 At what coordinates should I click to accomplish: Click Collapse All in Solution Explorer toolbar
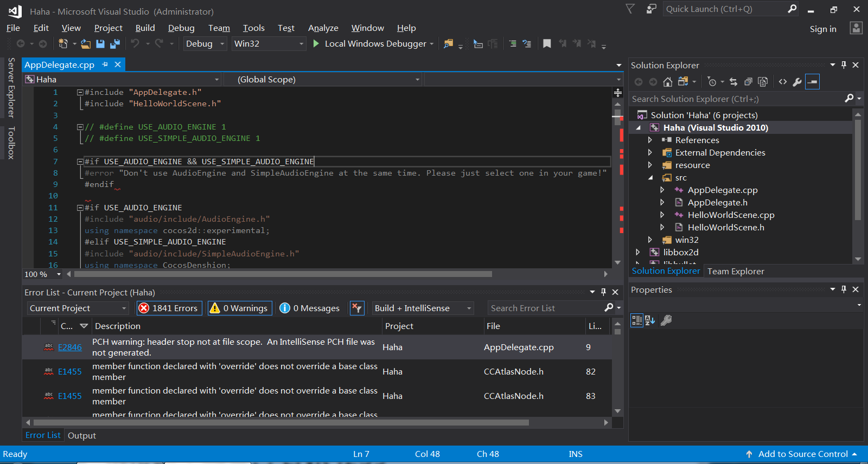[x=748, y=82]
